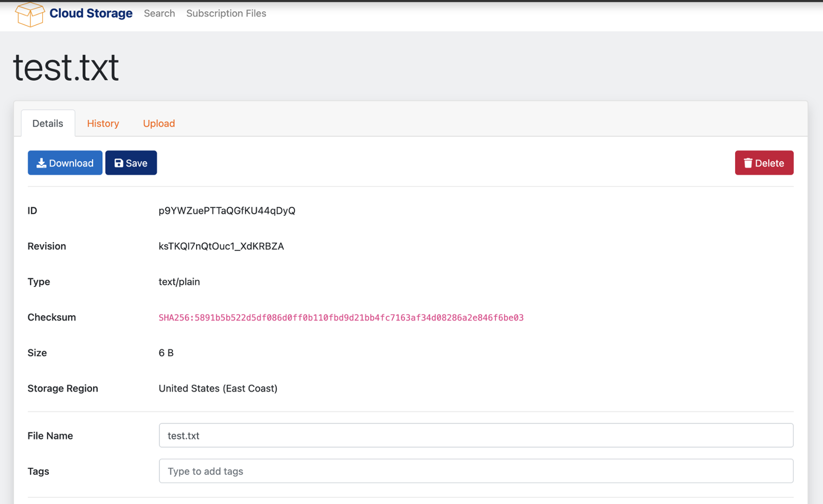
Task: Click the Revision value text
Action: coord(221,246)
